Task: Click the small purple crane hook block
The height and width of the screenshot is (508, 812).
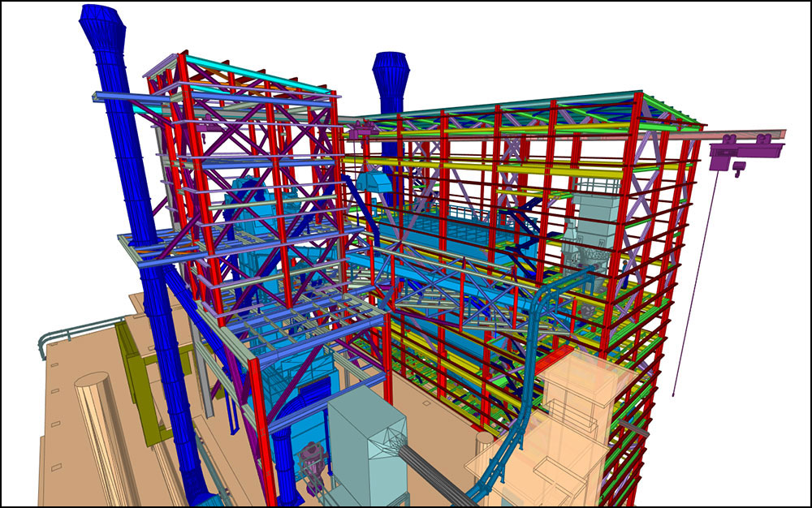Action: click(x=738, y=170)
